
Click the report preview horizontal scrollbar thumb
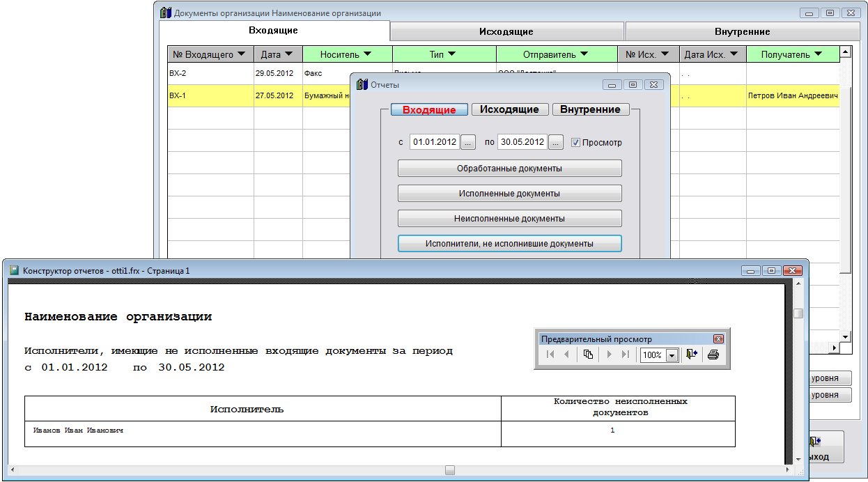tap(450, 469)
